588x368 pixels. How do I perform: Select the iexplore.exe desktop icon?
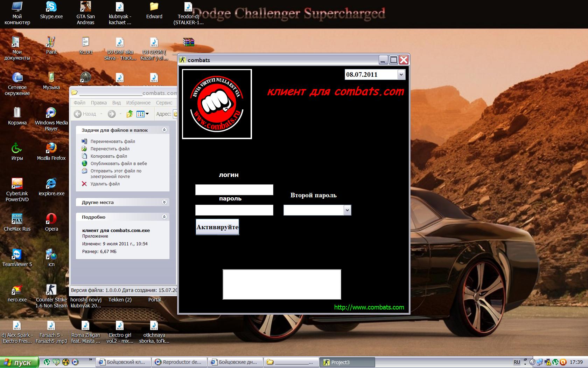[x=51, y=187]
